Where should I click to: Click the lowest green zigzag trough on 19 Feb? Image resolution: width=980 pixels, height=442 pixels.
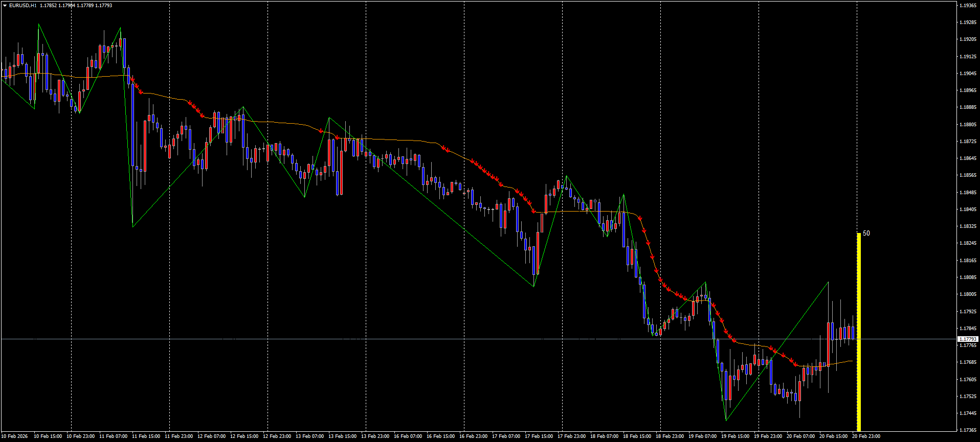726,420
